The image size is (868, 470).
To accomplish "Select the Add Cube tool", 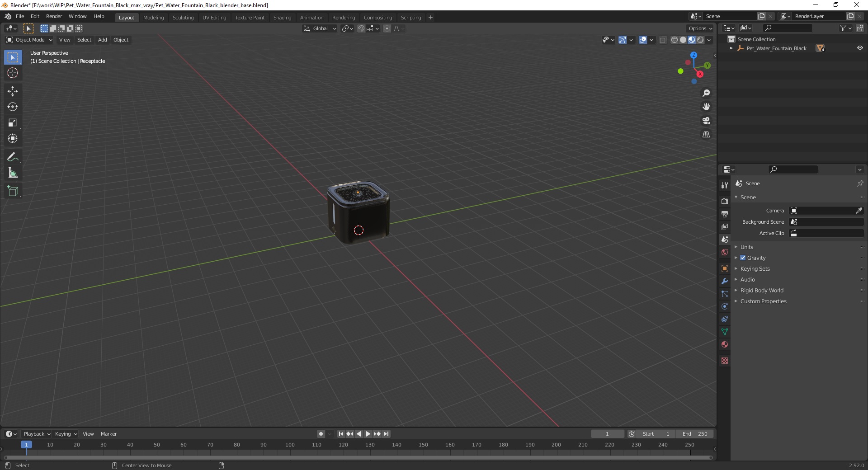I will click(13, 191).
